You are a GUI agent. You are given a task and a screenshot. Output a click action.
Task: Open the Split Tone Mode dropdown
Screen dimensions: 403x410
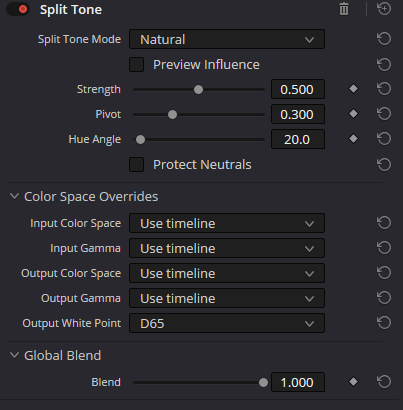pyautogui.click(x=227, y=39)
